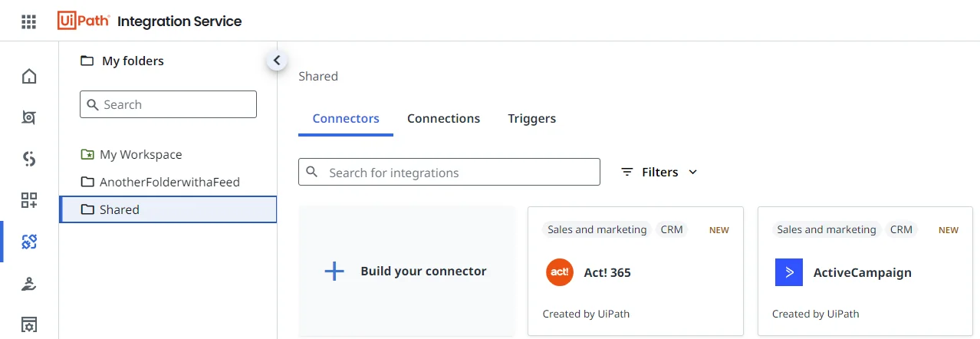Open the ActiveCampaign connector card
Viewport: 980px width, 339px height.
[865, 271]
